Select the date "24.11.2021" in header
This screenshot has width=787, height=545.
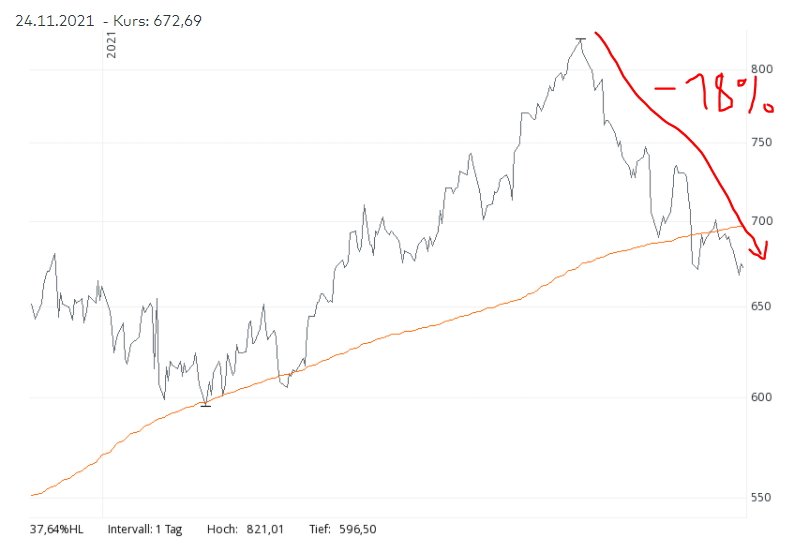[55, 20]
